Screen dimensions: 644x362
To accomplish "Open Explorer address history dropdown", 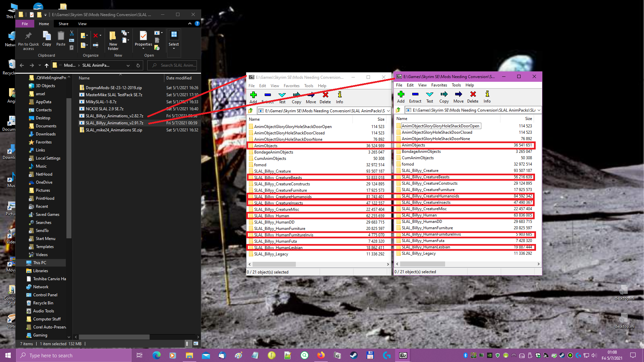I will coord(128,65).
